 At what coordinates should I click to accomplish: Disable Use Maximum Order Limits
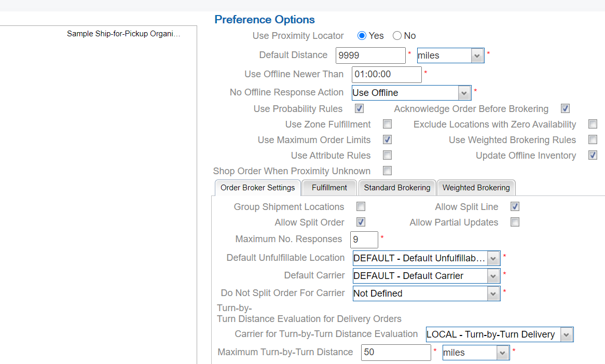point(387,139)
